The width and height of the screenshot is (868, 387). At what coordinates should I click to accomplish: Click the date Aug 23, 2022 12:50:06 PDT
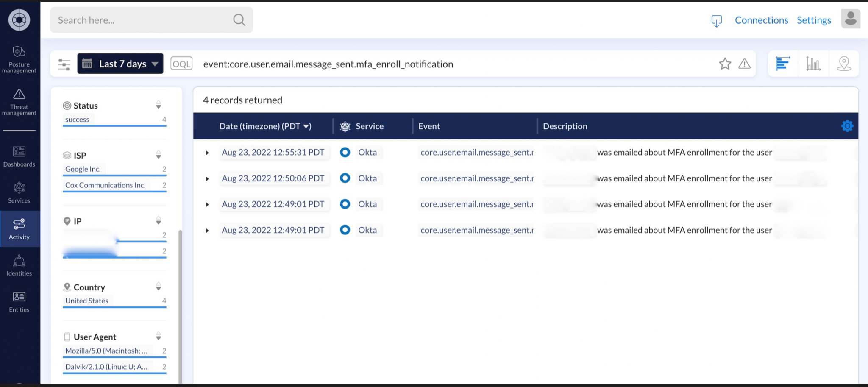pyautogui.click(x=273, y=178)
